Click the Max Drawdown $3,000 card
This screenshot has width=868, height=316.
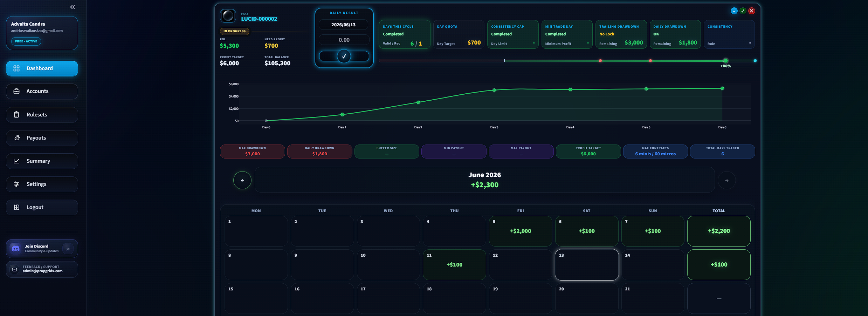253,152
